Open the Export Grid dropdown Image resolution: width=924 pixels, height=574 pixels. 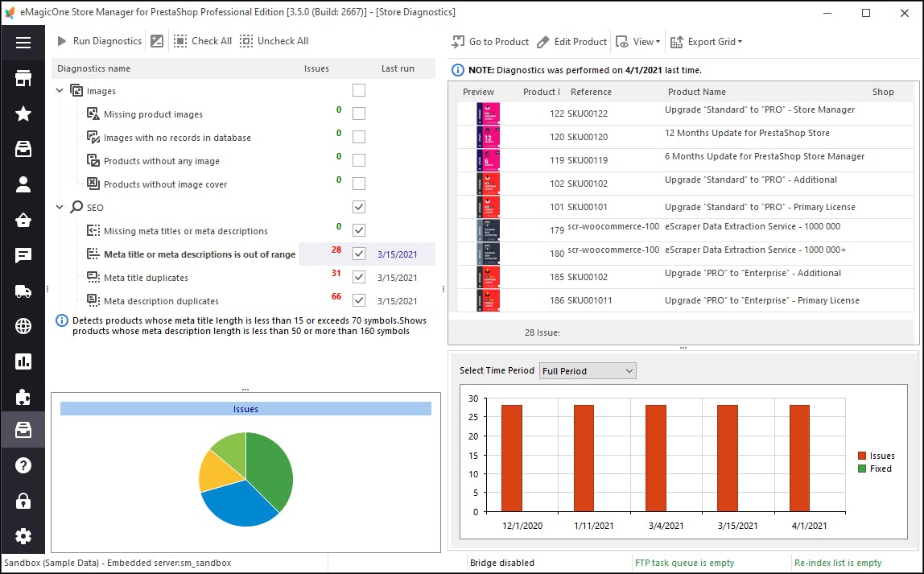point(707,41)
